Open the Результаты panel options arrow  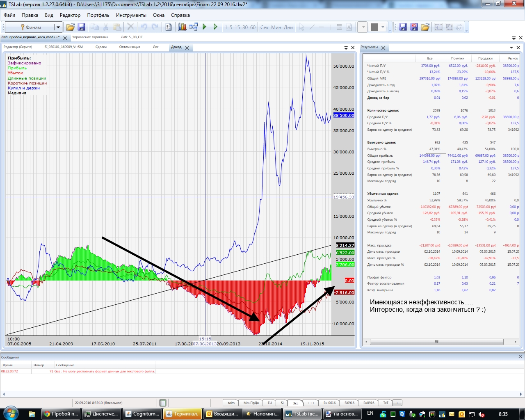[511, 48]
